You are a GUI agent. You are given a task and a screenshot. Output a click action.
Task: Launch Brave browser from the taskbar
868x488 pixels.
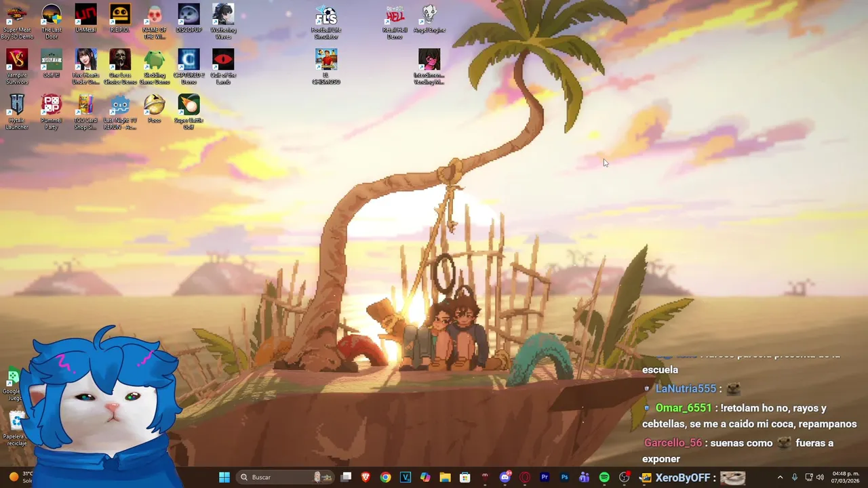tap(366, 477)
